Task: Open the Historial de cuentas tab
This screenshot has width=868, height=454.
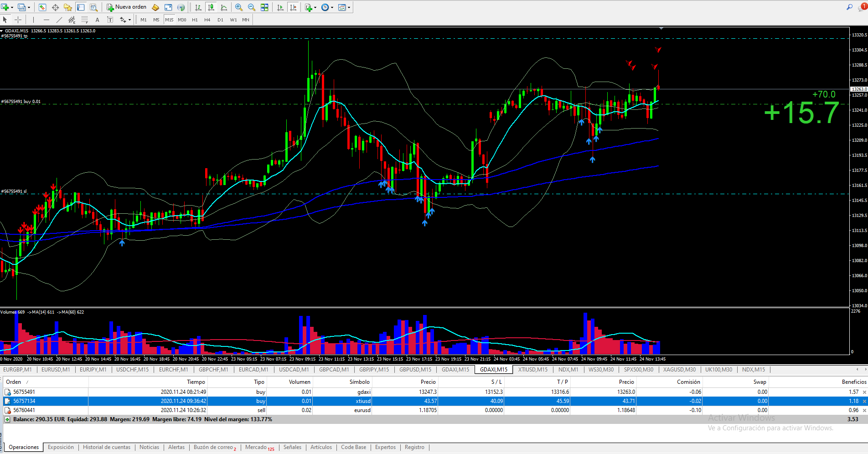Action: [x=107, y=447]
